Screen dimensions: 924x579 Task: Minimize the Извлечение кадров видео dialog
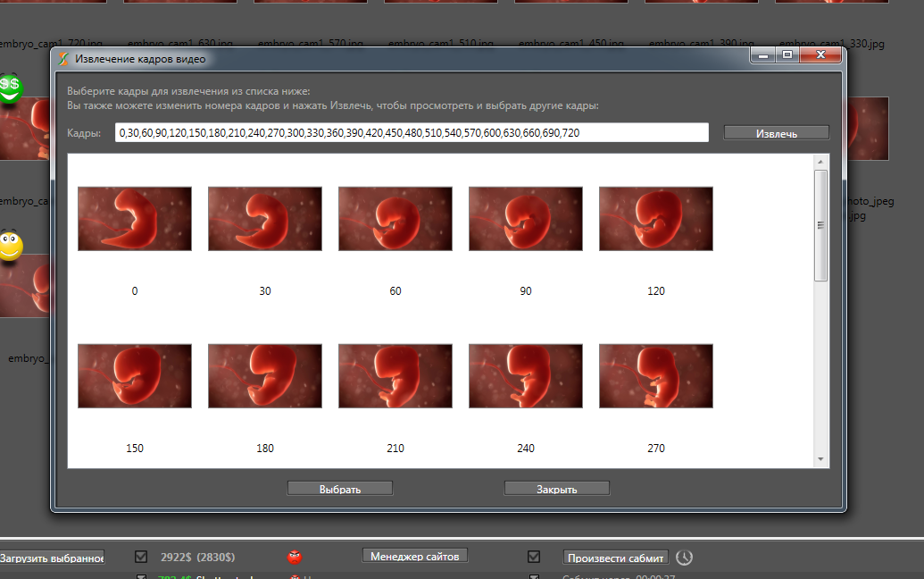click(x=763, y=55)
